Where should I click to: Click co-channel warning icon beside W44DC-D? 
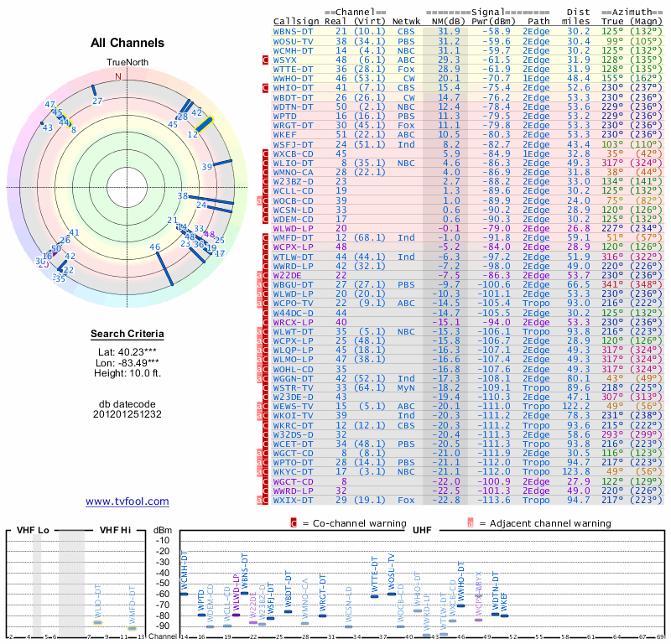(265, 314)
